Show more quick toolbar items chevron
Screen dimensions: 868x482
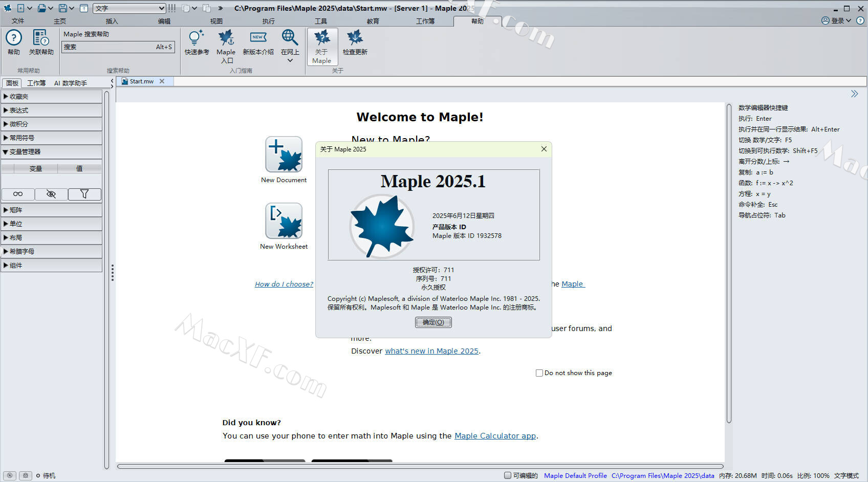[x=221, y=8]
